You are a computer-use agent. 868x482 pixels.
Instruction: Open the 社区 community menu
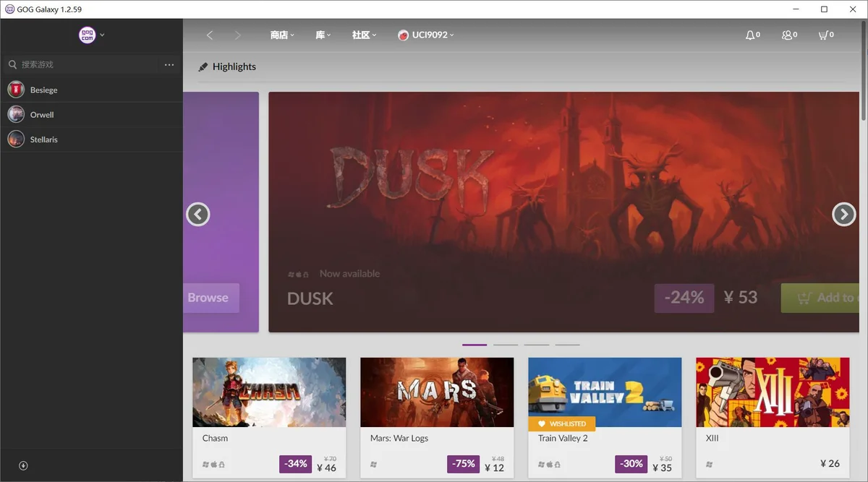click(364, 35)
